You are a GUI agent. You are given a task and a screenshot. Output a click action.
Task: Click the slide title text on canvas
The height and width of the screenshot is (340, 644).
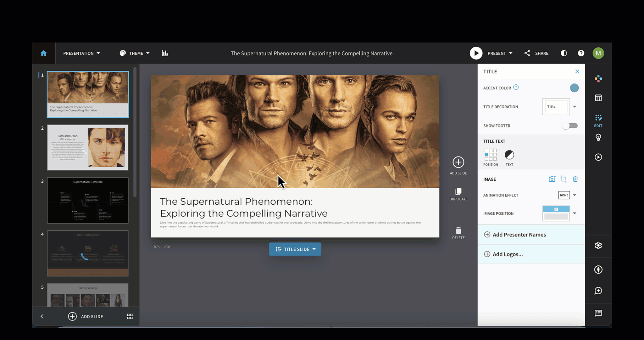(244, 207)
